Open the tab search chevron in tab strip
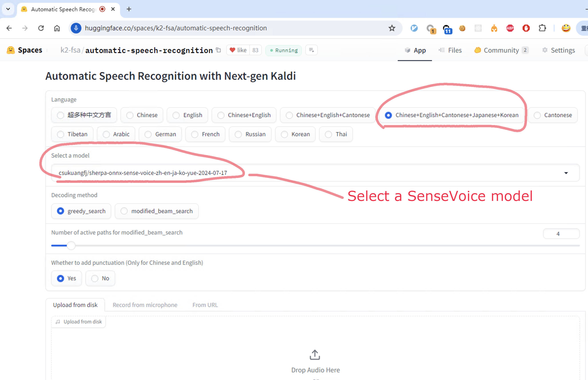The image size is (588, 380). (8, 9)
